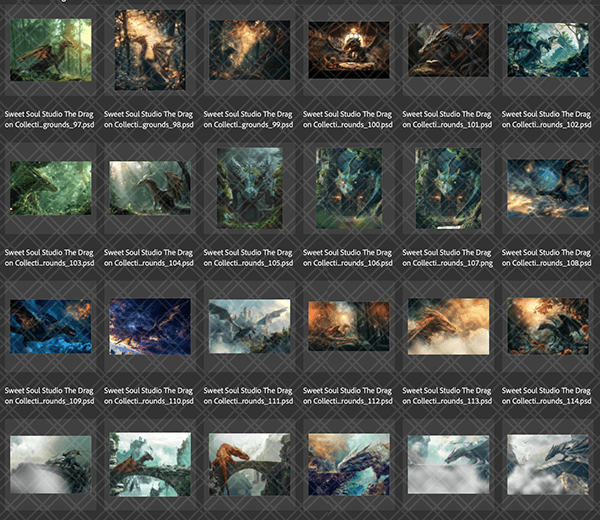Select unlabeled thumbnail of purple dragon beside turquoise water

pos(349,465)
